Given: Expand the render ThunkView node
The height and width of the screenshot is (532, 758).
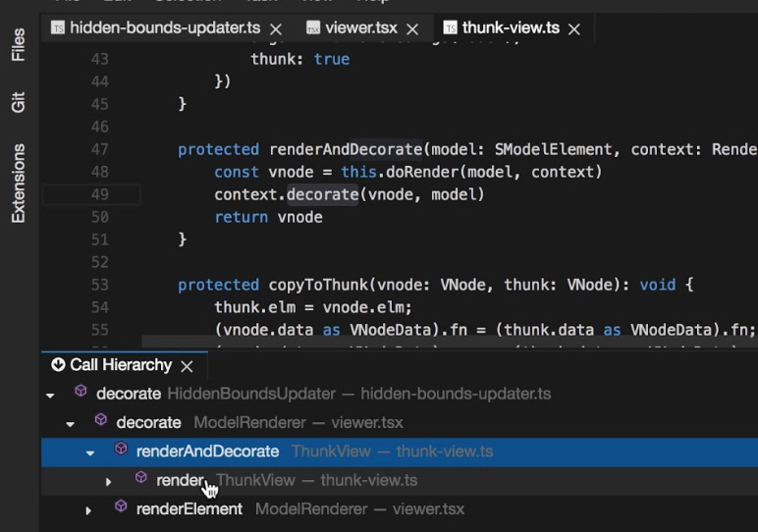Looking at the screenshot, I should [108, 482].
